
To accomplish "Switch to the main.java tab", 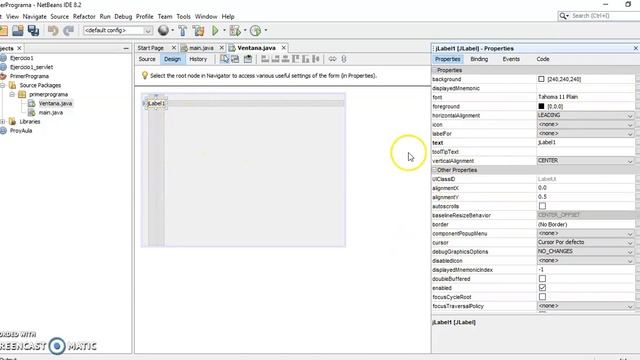I will pos(201,48).
